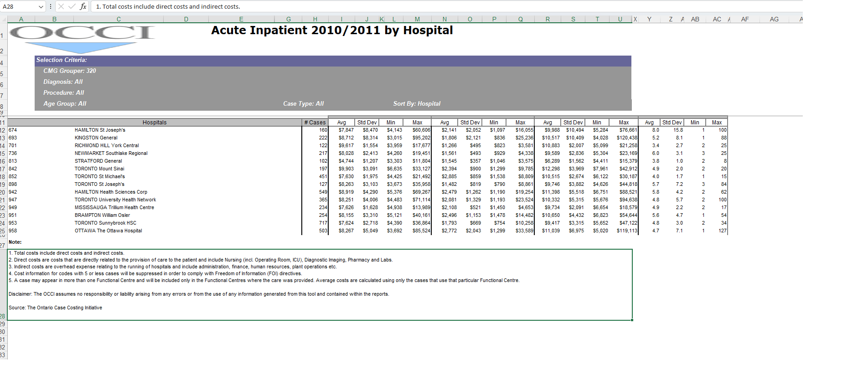Click inside the formula bar text
868x390 pixels.
click(x=168, y=6)
